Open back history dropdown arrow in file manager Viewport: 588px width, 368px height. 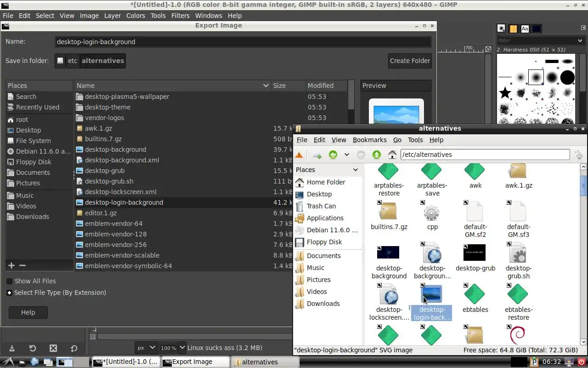click(347, 155)
